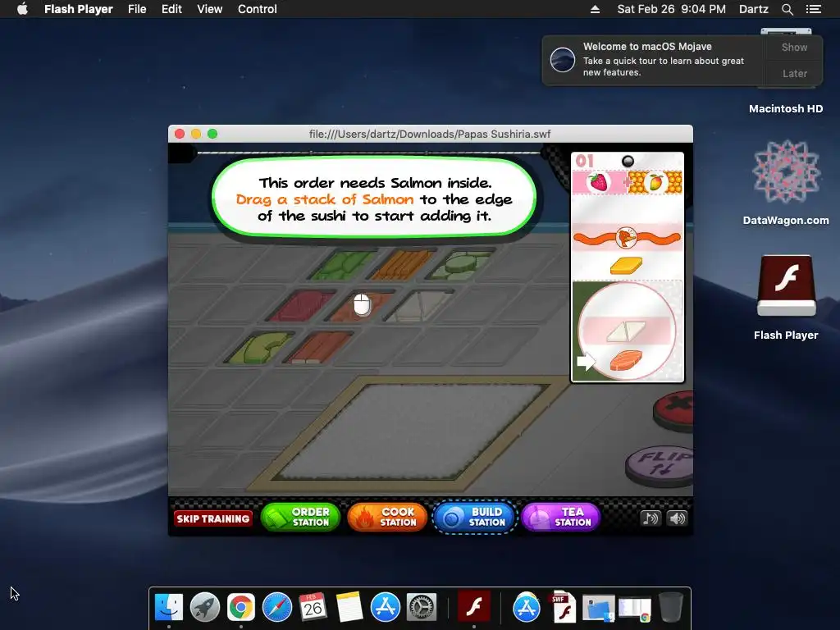840x630 pixels.
Task: Select the cream cheese triangle bin
Action: [x=419, y=306]
